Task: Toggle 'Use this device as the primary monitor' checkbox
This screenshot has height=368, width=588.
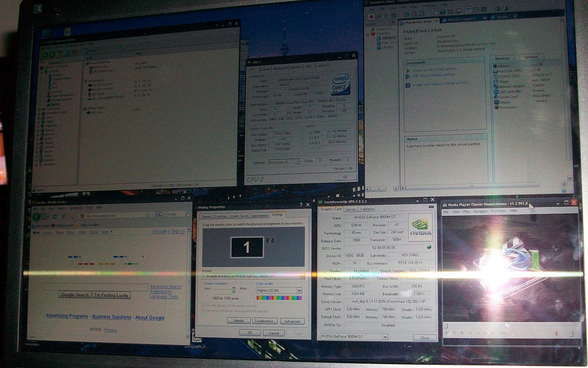Action: 203,305
